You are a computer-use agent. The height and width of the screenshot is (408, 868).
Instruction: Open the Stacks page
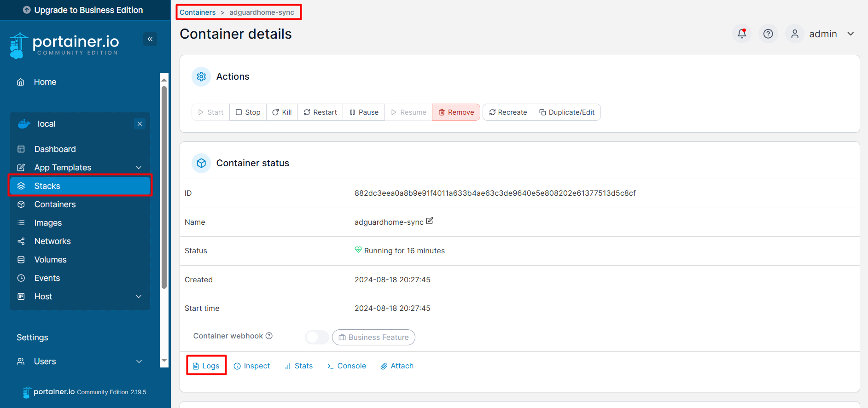click(80, 186)
